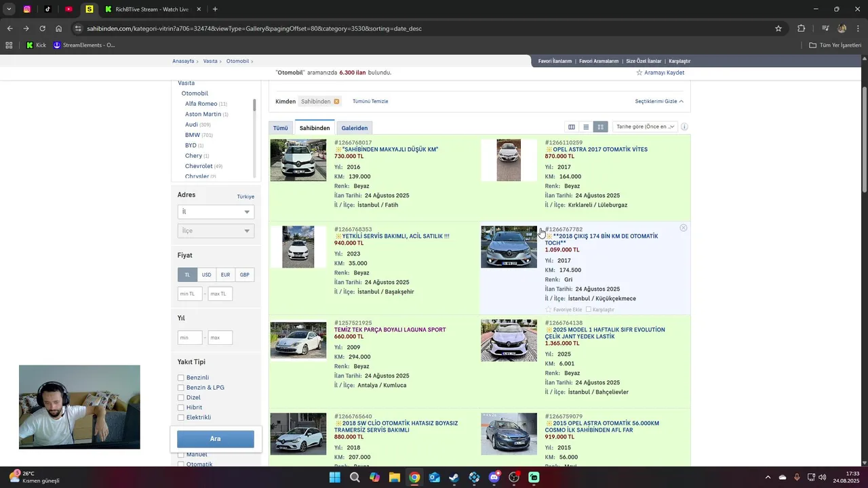The image size is (868, 488).
Task: Click the Tümünü Temizle link
Action: [x=370, y=102]
